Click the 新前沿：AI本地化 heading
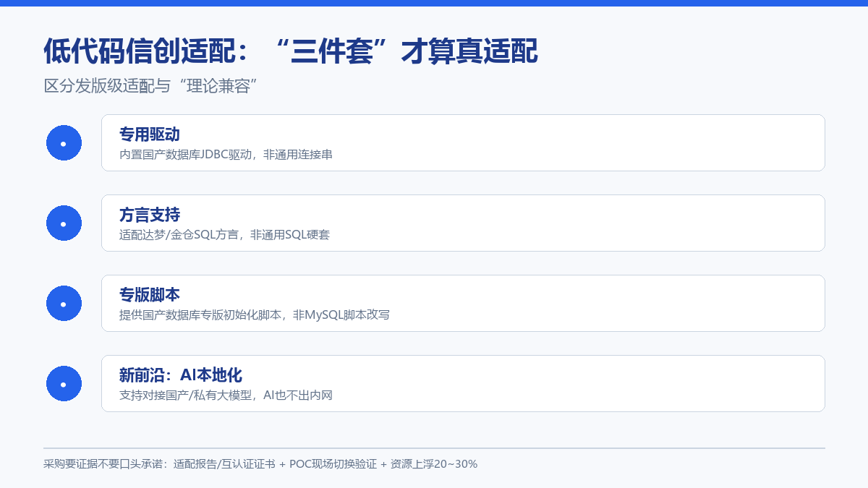 coord(181,375)
